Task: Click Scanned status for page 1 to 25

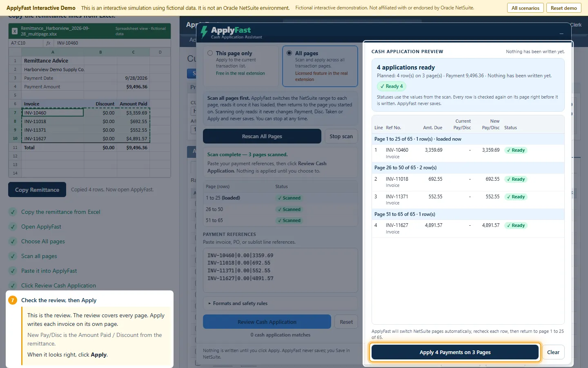Action: (289, 198)
